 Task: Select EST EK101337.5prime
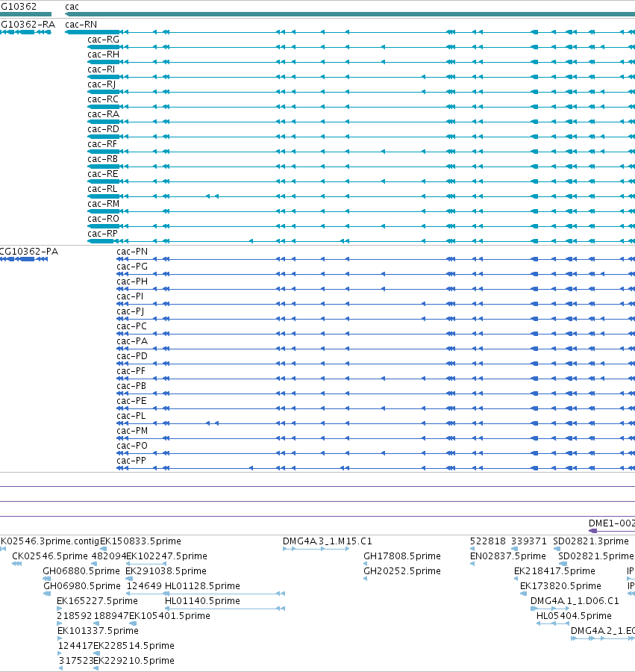coord(98,631)
